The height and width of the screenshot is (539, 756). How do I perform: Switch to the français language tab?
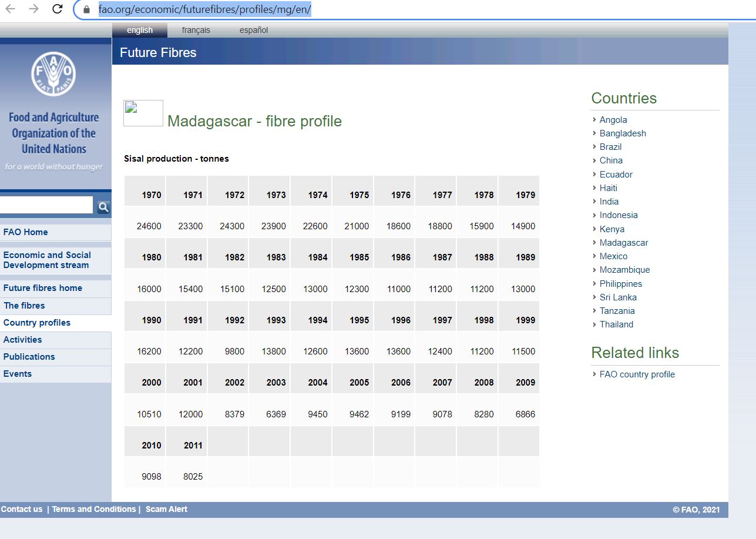(x=196, y=30)
